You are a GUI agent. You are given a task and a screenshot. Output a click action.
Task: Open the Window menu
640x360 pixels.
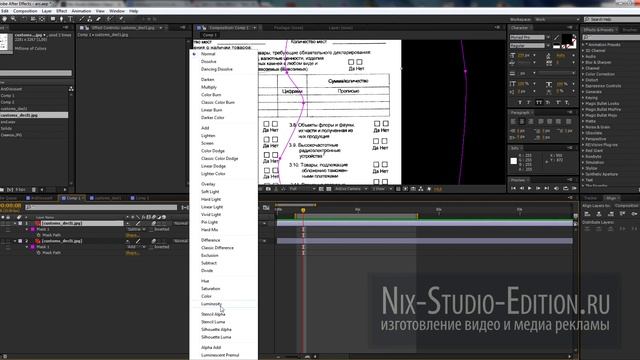click(x=117, y=11)
